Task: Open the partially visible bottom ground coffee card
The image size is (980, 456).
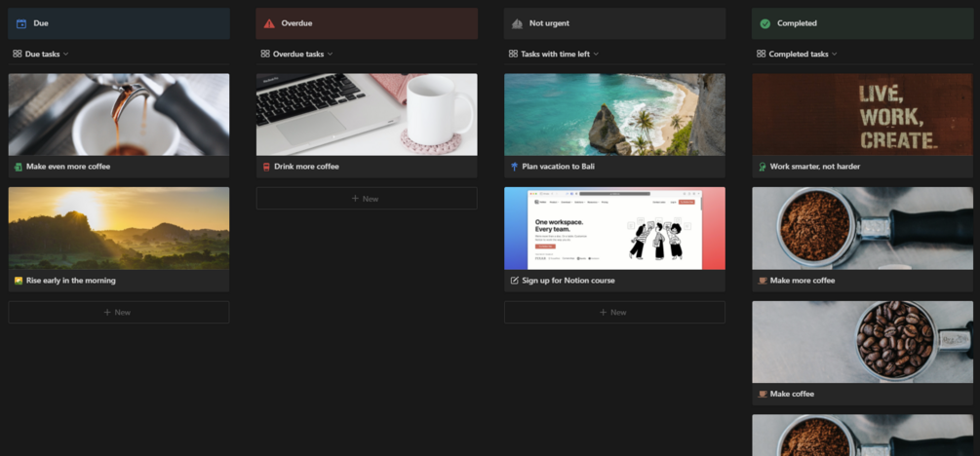Action: (x=863, y=436)
